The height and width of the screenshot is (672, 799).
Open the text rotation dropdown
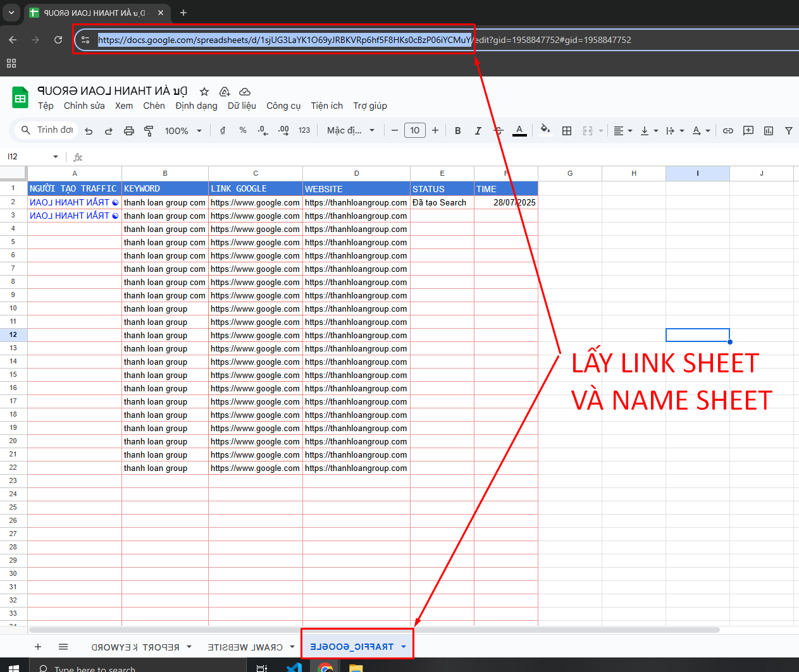pyautogui.click(x=701, y=130)
